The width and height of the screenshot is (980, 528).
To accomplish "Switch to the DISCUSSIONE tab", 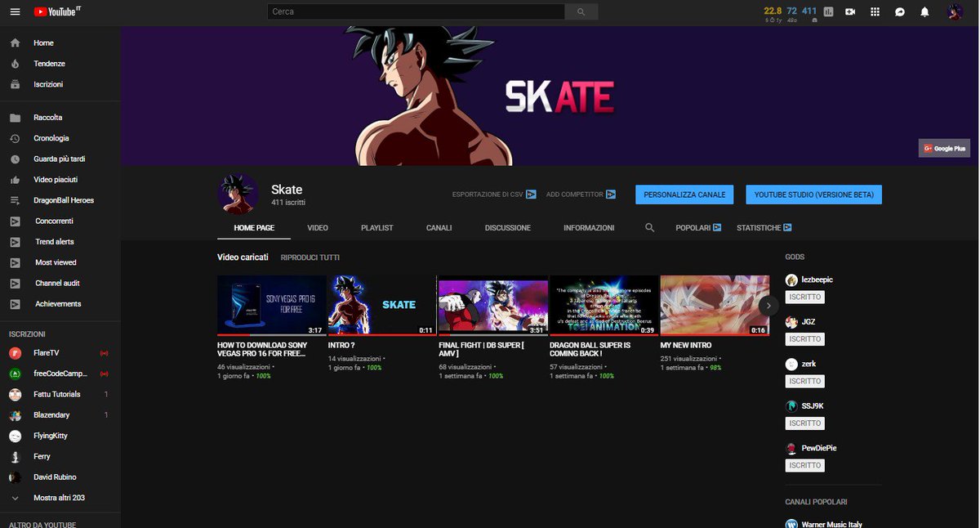I will coord(507,228).
